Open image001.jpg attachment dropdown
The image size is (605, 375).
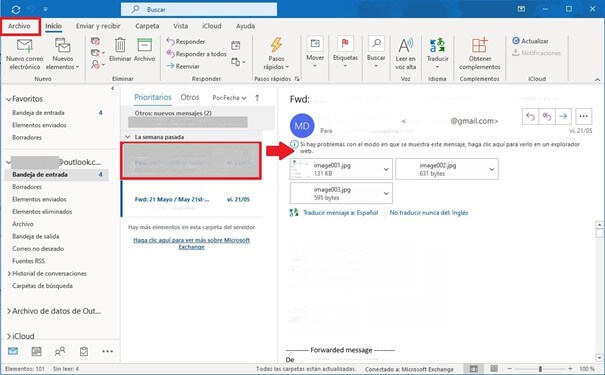click(386, 169)
